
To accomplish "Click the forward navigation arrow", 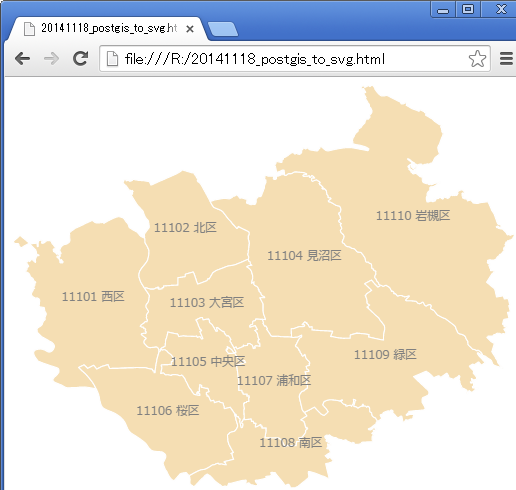I will point(51,59).
